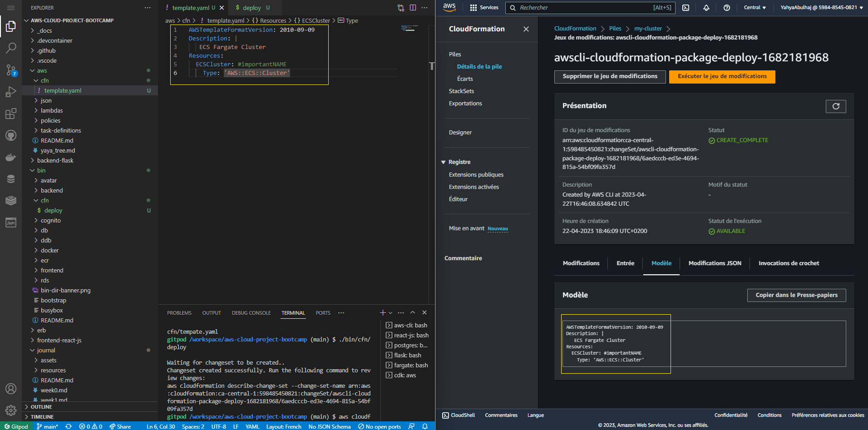The height and width of the screenshot is (430, 868).
Task: Close the terminal panel
Action: (x=424, y=312)
